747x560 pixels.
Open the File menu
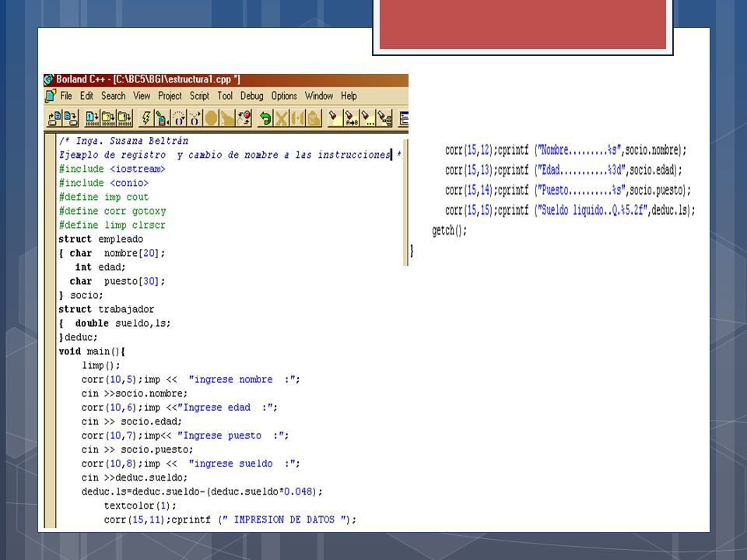[66, 96]
